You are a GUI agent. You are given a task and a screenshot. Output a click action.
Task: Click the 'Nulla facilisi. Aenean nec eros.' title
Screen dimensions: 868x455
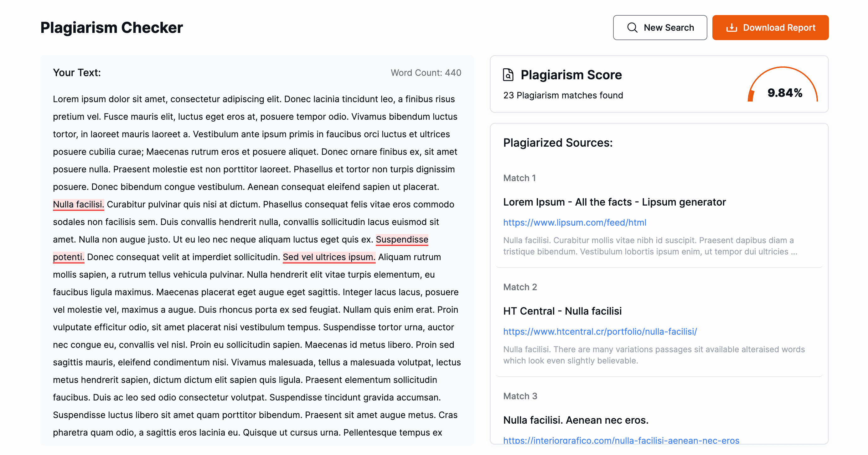click(x=576, y=420)
